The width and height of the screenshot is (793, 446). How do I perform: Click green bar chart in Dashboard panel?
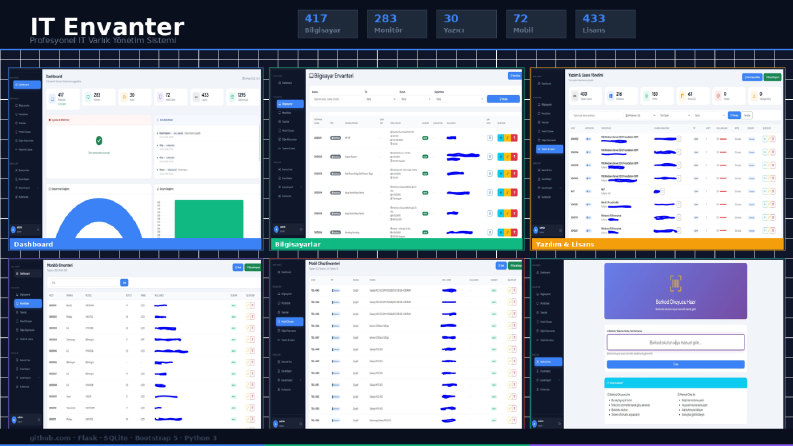click(x=209, y=219)
